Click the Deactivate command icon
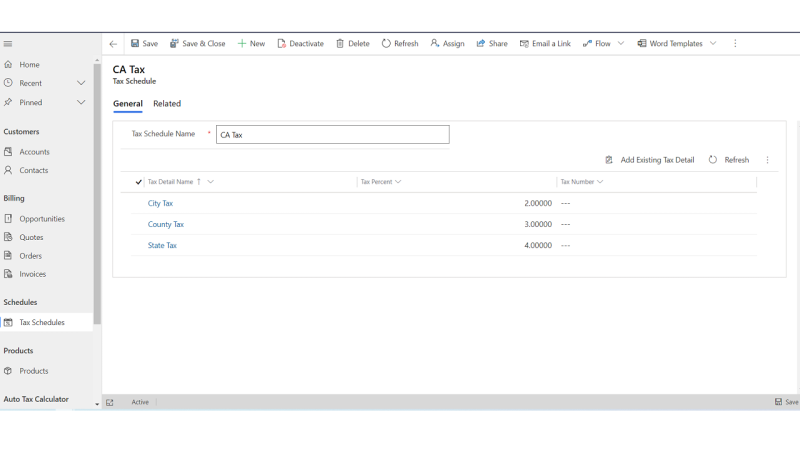Viewport: 800px width, 450px height. [x=282, y=44]
